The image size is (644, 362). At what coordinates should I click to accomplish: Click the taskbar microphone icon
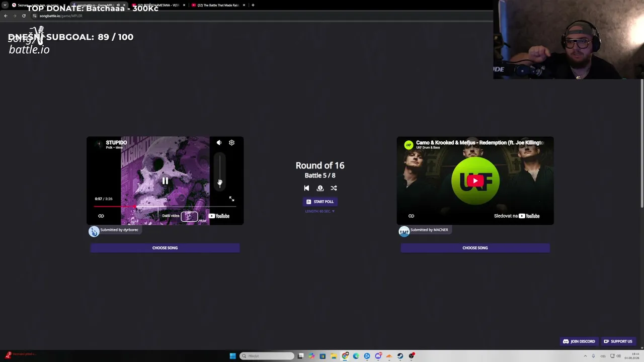coord(594,356)
